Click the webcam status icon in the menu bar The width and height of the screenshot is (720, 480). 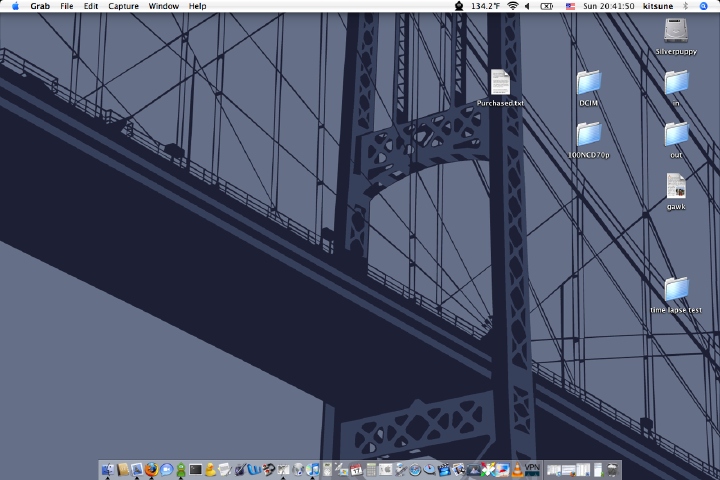tap(459, 6)
